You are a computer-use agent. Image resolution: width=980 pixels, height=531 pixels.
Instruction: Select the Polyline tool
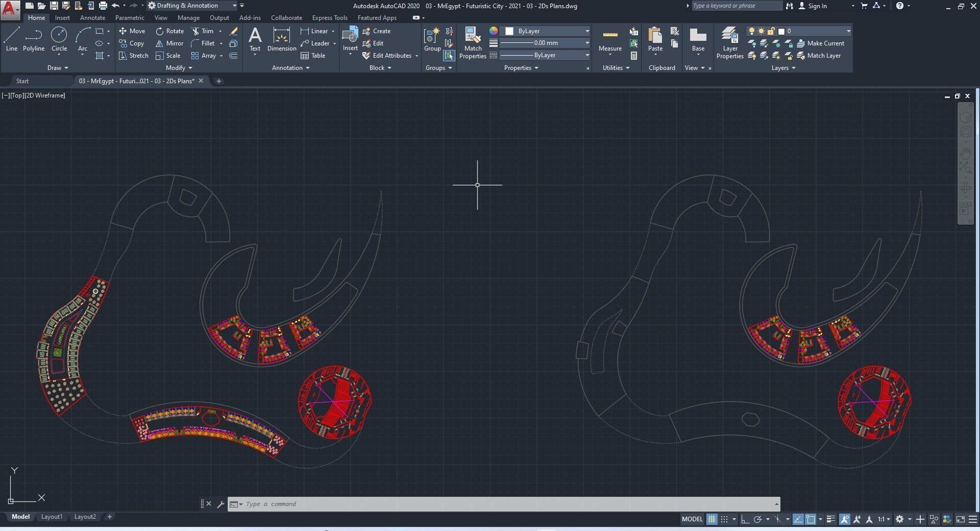pos(34,39)
